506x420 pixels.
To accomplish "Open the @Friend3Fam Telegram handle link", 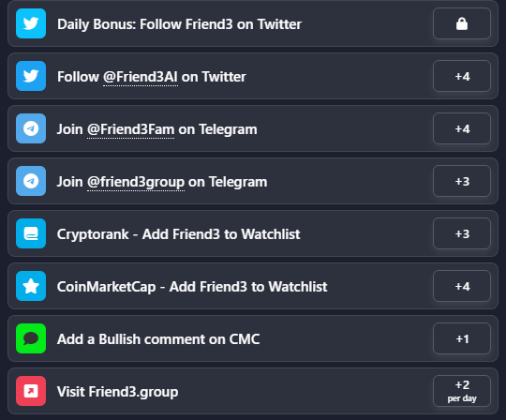I will point(130,129).
